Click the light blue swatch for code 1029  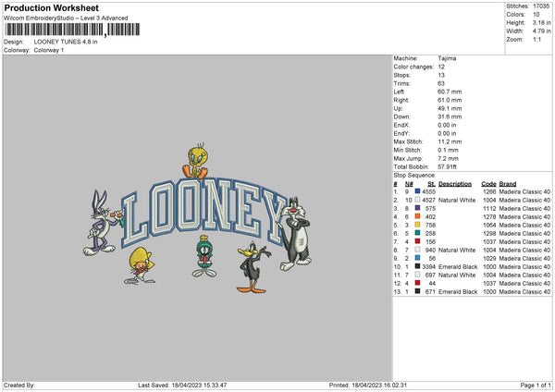pos(417,258)
